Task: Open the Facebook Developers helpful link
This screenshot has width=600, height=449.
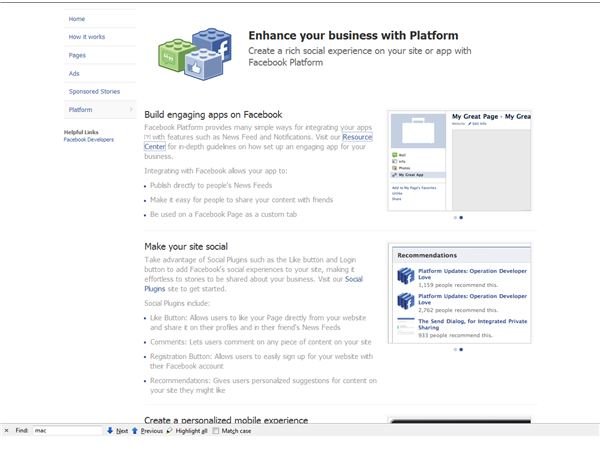Action: (89, 140)
